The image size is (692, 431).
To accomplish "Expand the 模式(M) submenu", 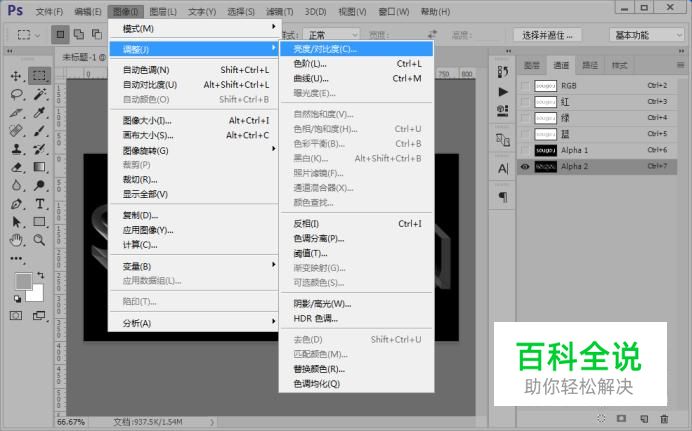I will coord(194,29).
